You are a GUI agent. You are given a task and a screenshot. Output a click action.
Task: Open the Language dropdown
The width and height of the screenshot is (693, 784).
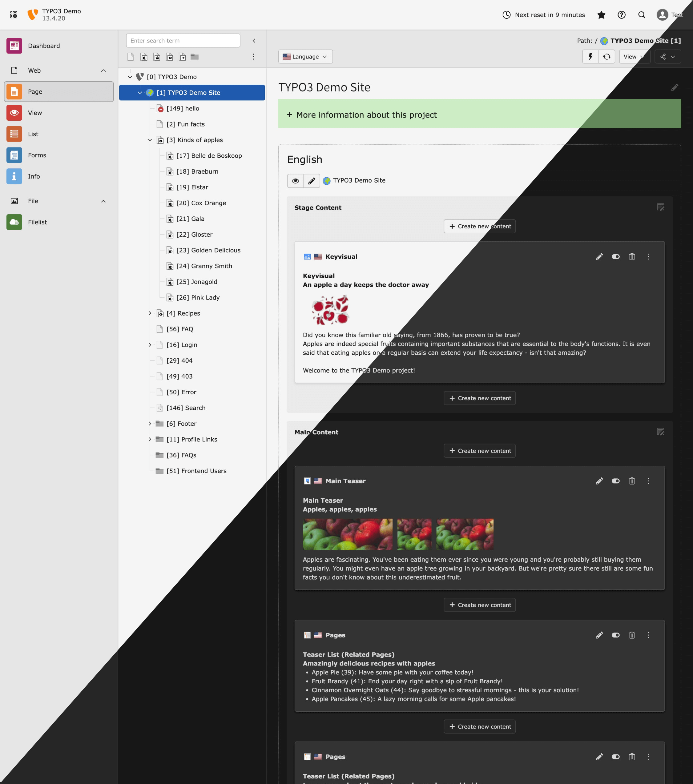point(305,56)
